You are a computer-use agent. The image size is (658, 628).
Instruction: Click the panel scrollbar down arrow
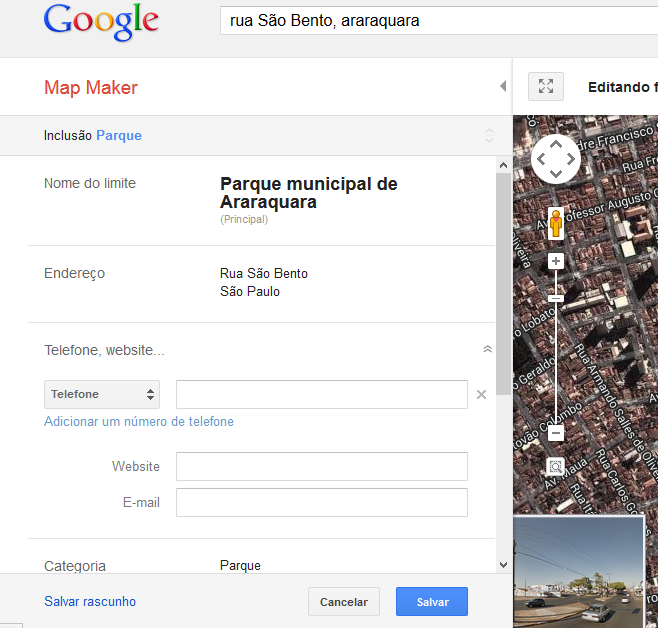pos(503,565)
